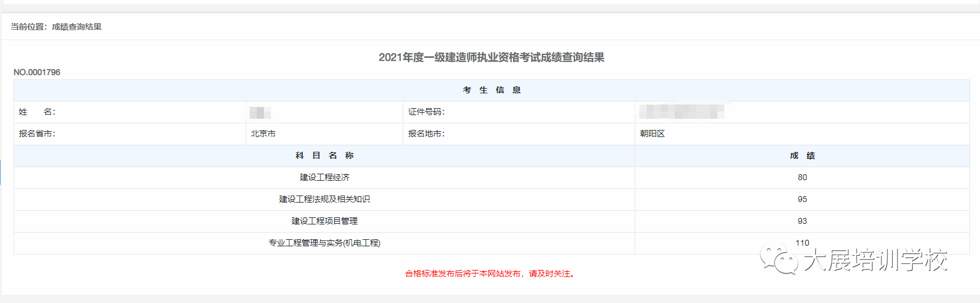The height and width of the screenshot is (303, 980).
Task: Click the 姓名 field label
Action: (37, 112)
